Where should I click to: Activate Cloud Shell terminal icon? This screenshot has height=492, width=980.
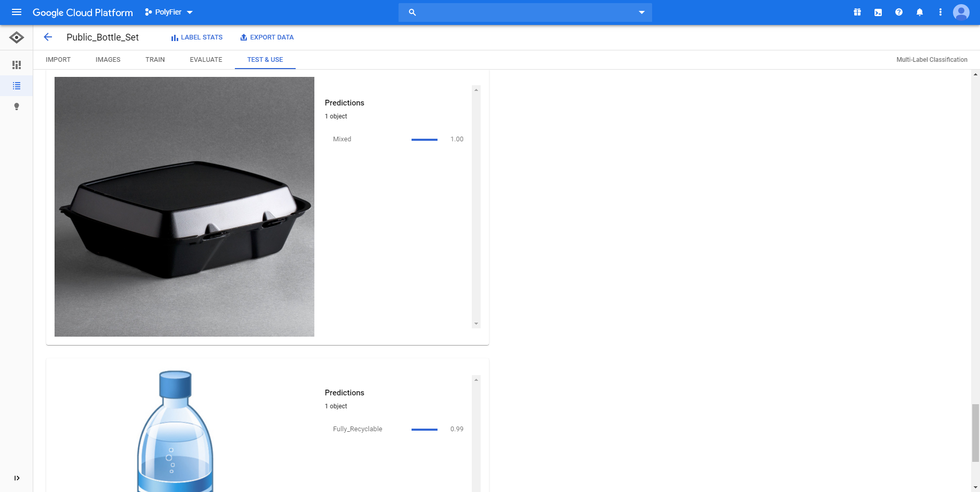pos(878,12)
